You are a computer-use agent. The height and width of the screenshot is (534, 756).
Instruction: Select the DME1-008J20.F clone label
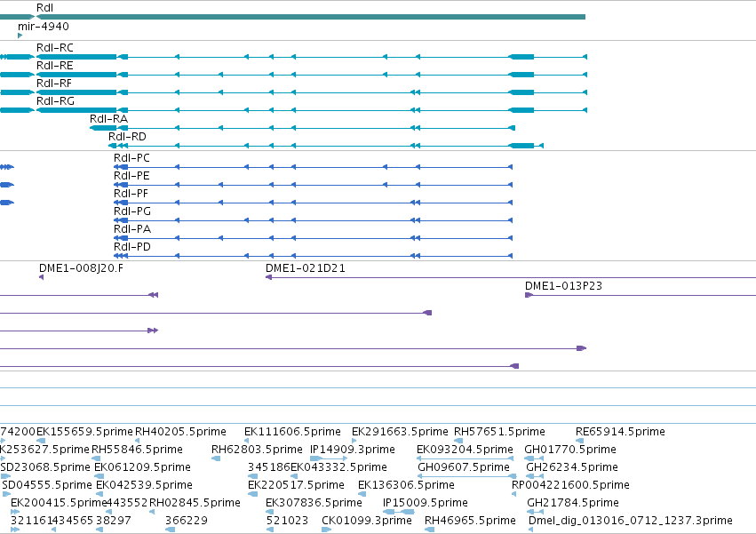click(x=81, y=268)
